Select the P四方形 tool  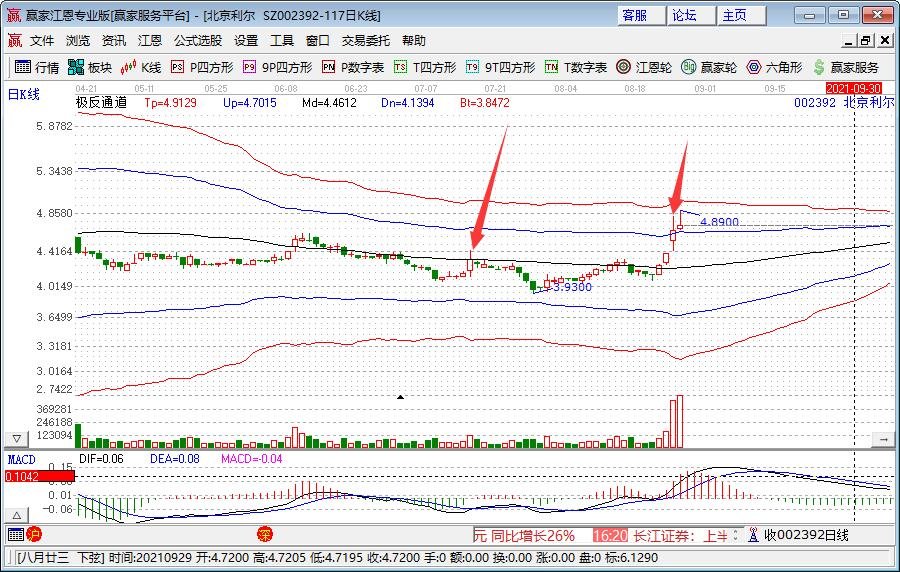[203, 68]
